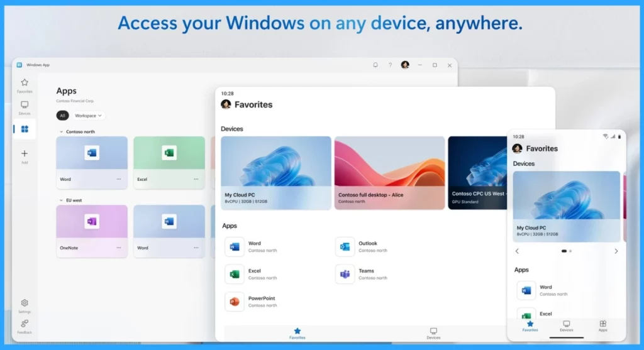Open Contoso full desktop - Alice device
Screen dimensions: 644x350
389,173
